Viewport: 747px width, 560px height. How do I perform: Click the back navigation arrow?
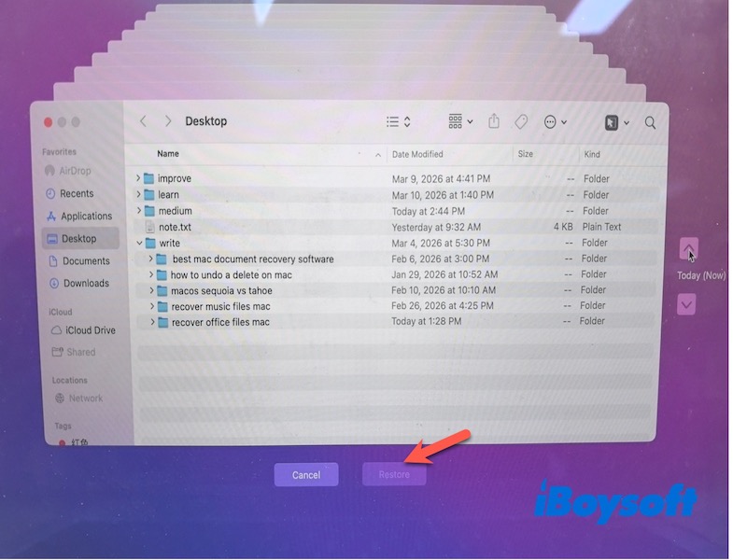coord(142,121)
